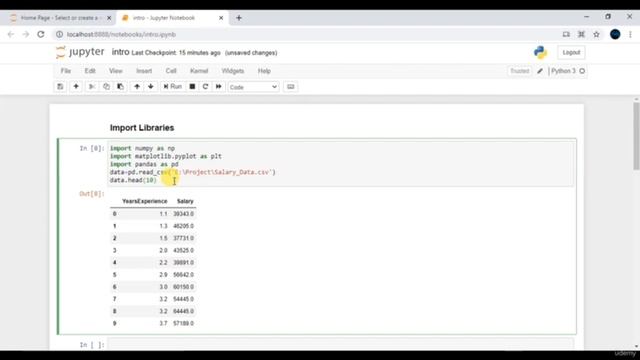The height and width of the screenshot is (360, 640).
Task: Close the Home Page browser tab
Action: coord(109,18)
